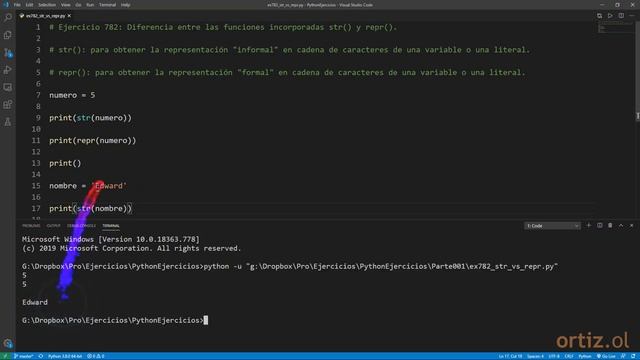Open the Go menu
This screenshot has height=360, width=640.
click(x=78, y=5)
